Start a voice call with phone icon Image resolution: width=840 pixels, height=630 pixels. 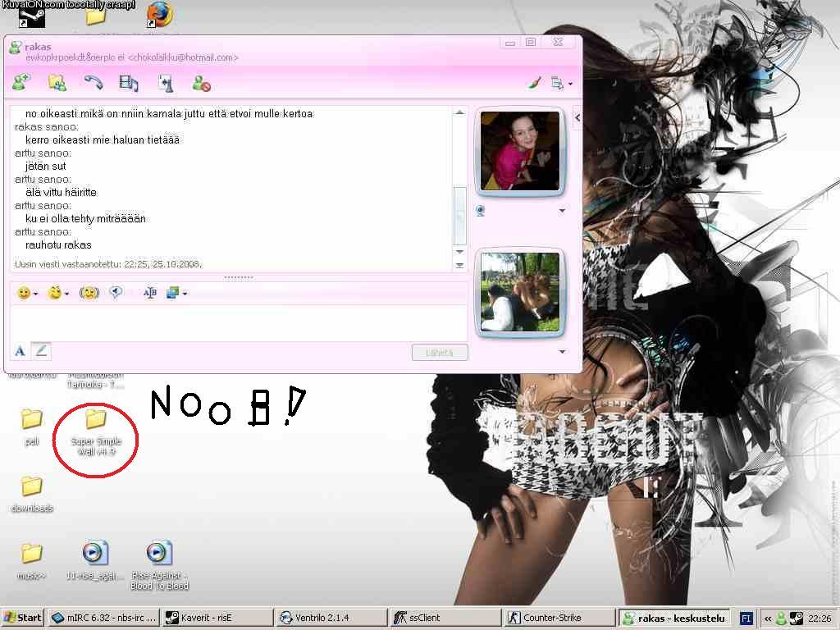pyautogui.click(x=93, y=82)
